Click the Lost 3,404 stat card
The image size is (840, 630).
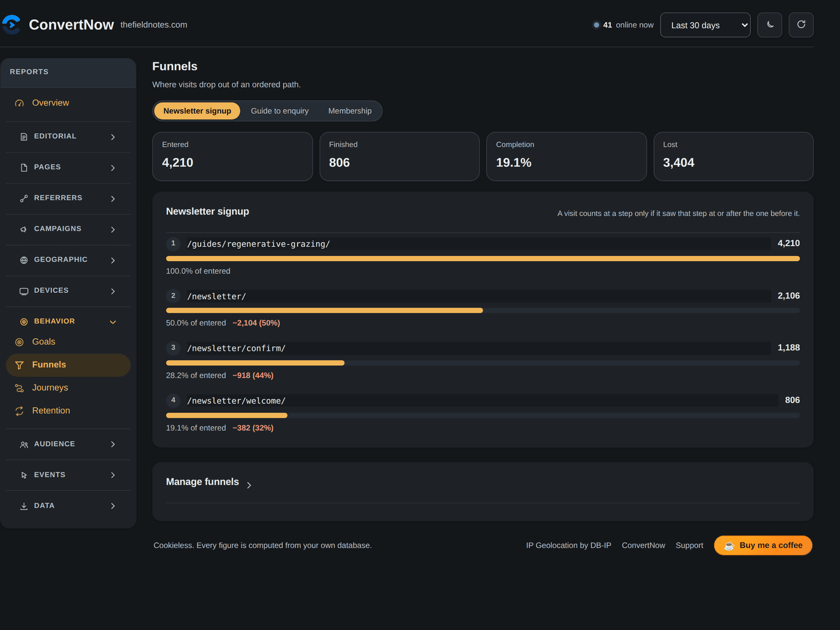pyautogui.click(x=734, y=156)
